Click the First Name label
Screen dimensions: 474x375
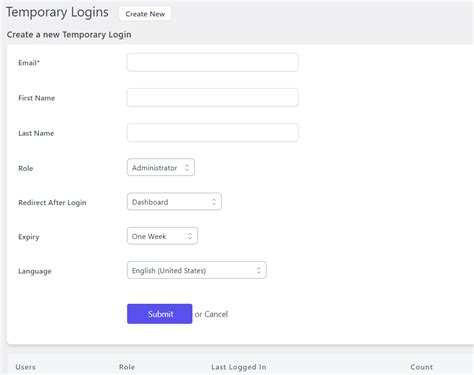[x=37, y=98]
